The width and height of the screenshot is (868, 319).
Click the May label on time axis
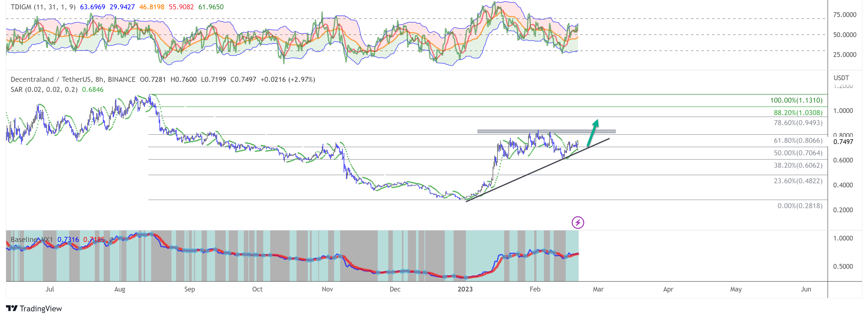point(736,289)
